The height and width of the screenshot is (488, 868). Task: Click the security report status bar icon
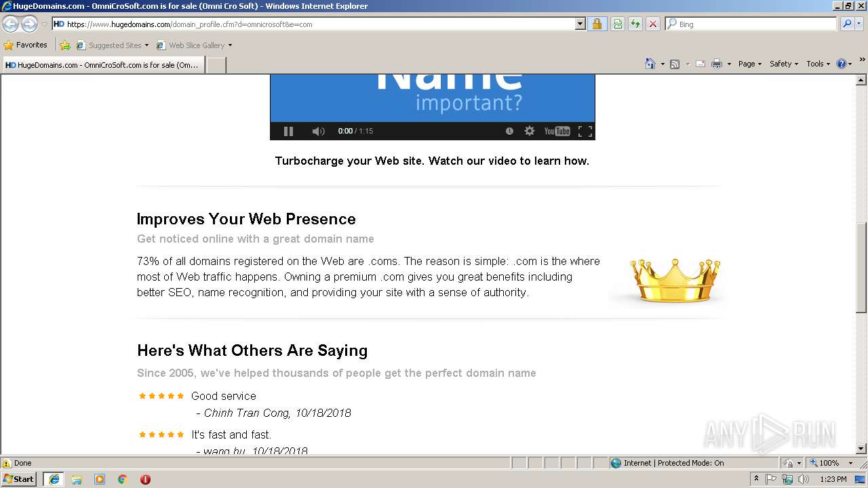(789, 463)
